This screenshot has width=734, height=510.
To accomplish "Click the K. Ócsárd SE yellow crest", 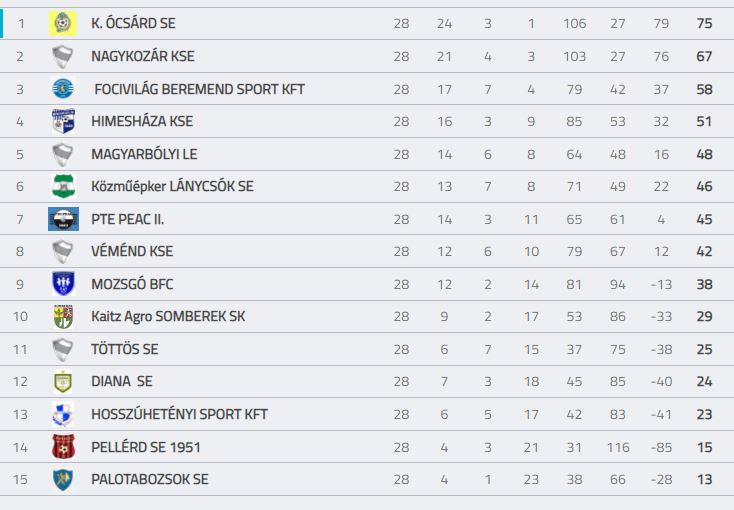I will pyautogui.click(x=63, y=23).
